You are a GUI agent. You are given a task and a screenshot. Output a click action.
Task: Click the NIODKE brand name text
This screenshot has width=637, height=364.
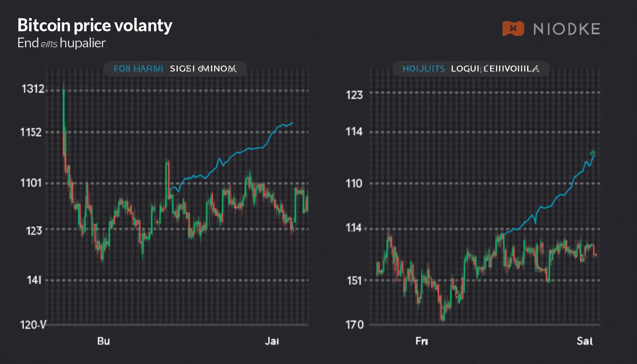[567, 29]
